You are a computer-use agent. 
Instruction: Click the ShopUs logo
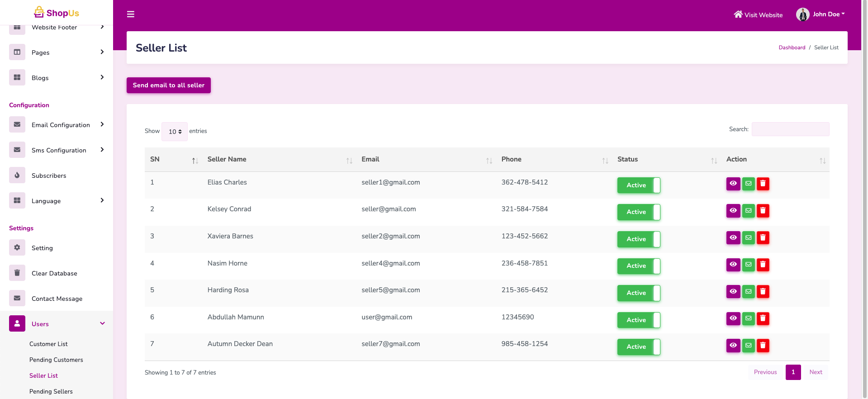pos(57,13)
